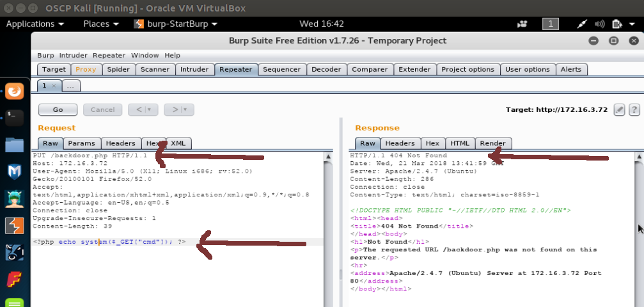The height and width of the screenshot is (307, 644).
Task: Launch Metasploit from the dock
Action: (x=14, y=172)
